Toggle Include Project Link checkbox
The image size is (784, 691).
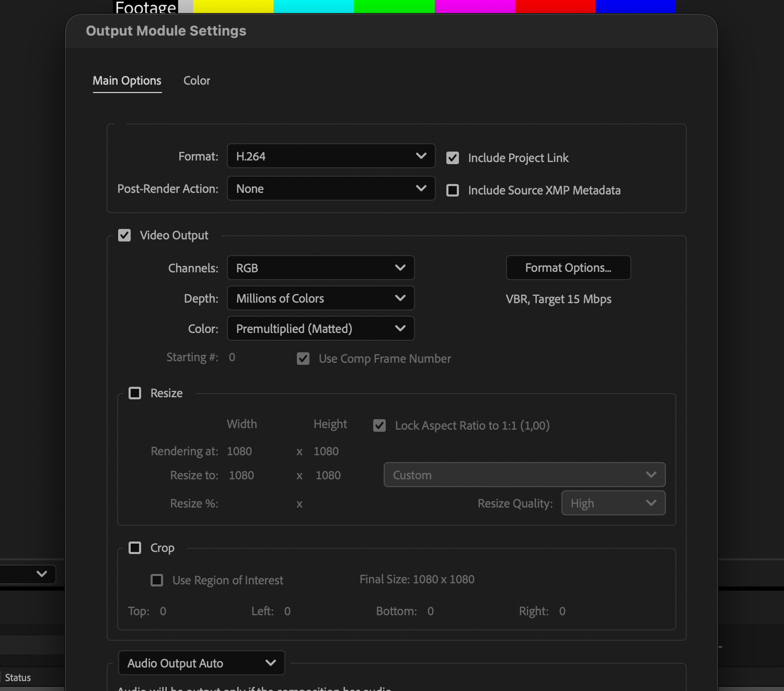[453, 158]
